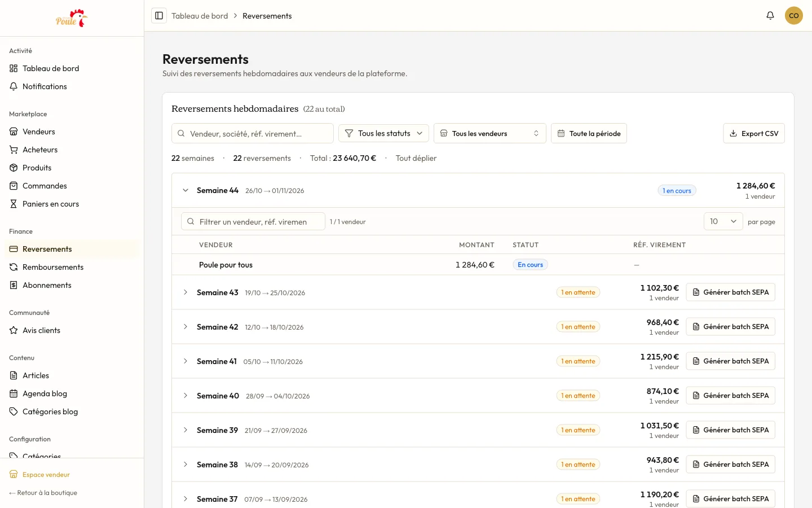Screen dimensions: 812x508
Task: Click Retour à la boutique
Action: 43,493
